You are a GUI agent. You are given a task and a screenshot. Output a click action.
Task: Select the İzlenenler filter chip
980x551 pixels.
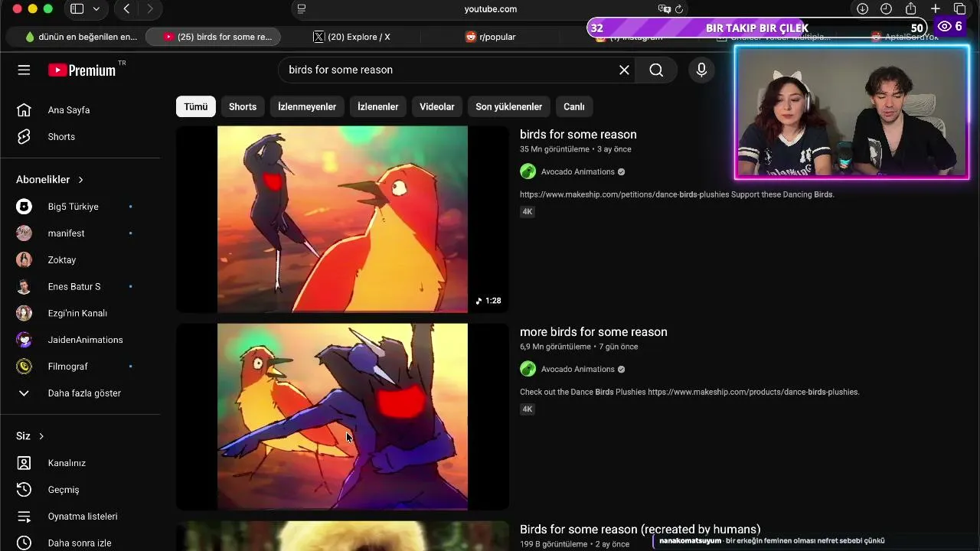click(x=378, y=106)
